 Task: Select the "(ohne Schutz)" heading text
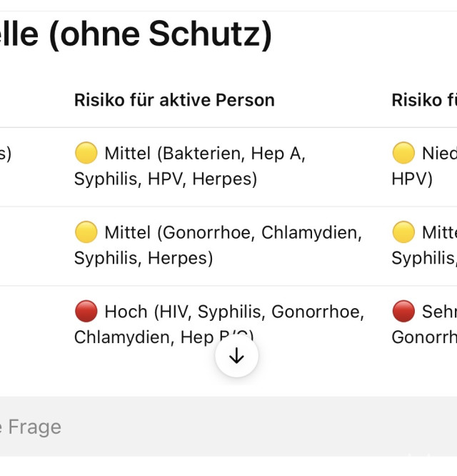[x=161, y=34]
